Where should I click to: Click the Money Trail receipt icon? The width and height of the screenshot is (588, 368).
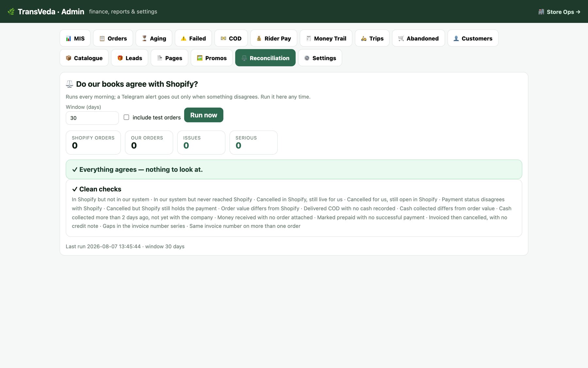click(x=309, y=39)
